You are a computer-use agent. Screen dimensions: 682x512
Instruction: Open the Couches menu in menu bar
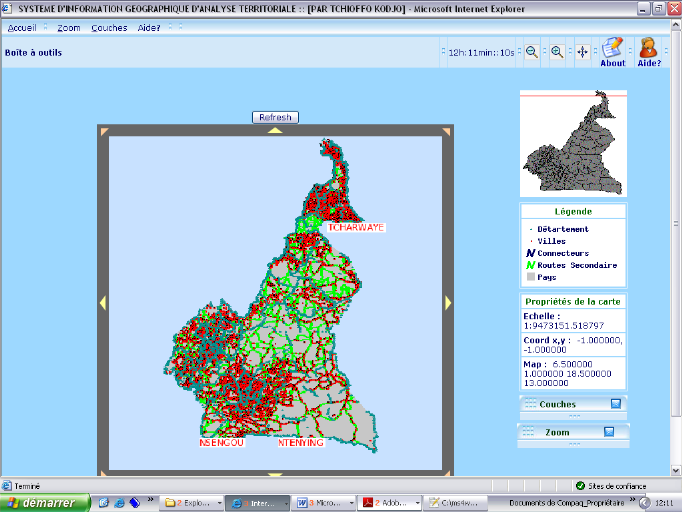click(109, 28)
